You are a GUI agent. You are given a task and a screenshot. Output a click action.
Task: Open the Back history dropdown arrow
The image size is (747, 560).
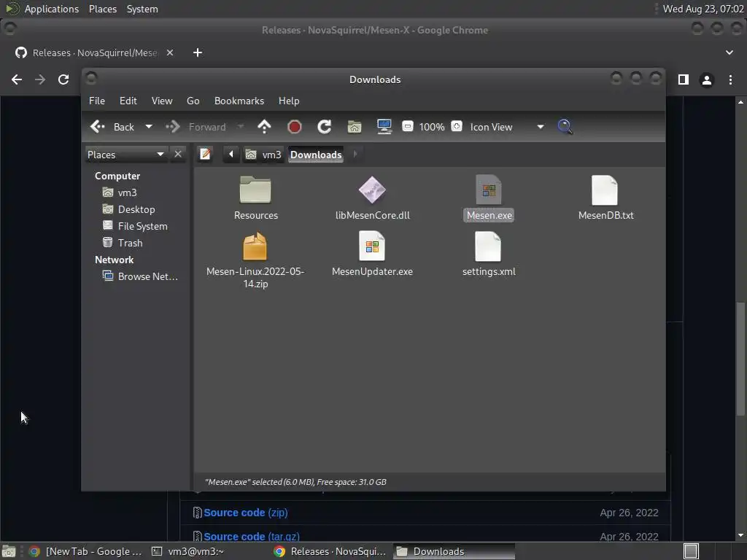(149, 127)
